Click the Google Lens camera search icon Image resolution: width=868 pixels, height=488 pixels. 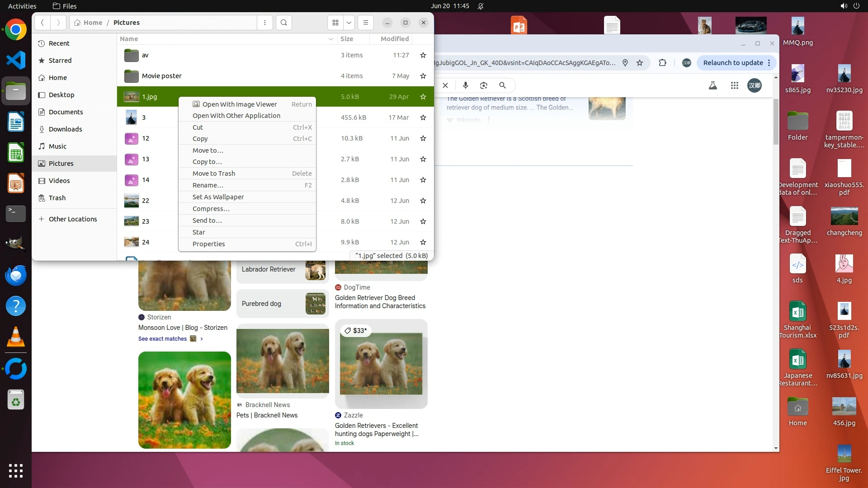click(x=484, y=85)
